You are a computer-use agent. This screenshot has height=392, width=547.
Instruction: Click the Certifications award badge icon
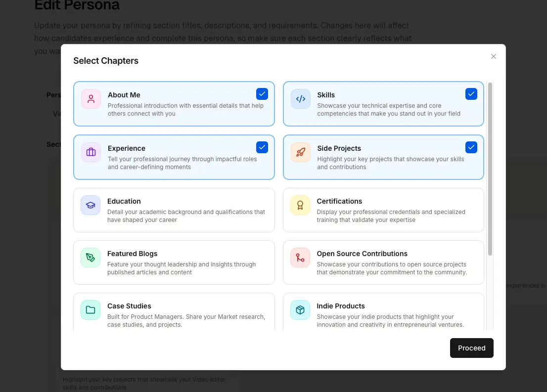(300, 205)
